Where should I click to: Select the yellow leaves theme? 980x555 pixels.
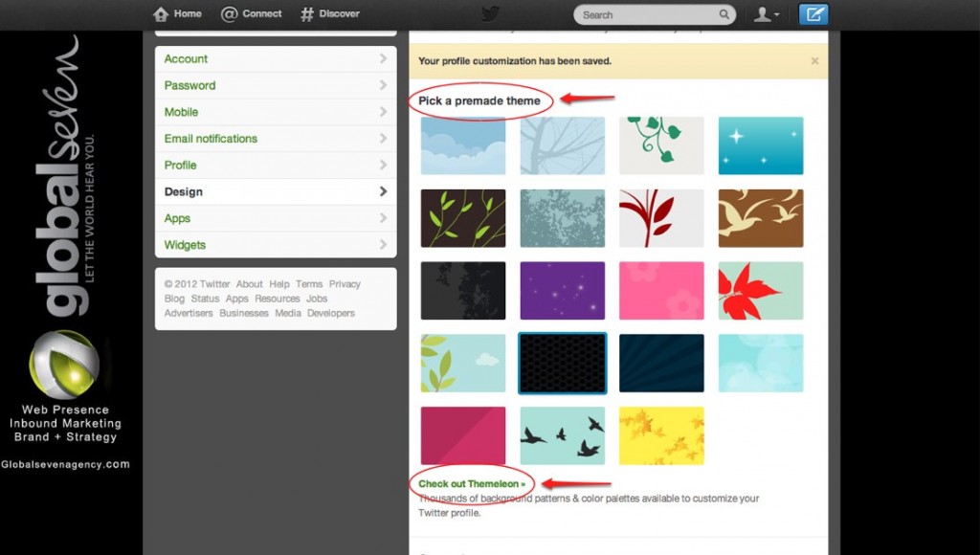[661, 435]
